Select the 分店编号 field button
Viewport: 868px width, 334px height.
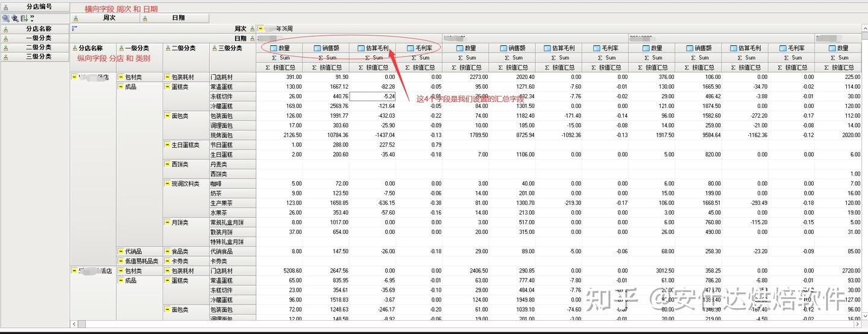(35, 7)
